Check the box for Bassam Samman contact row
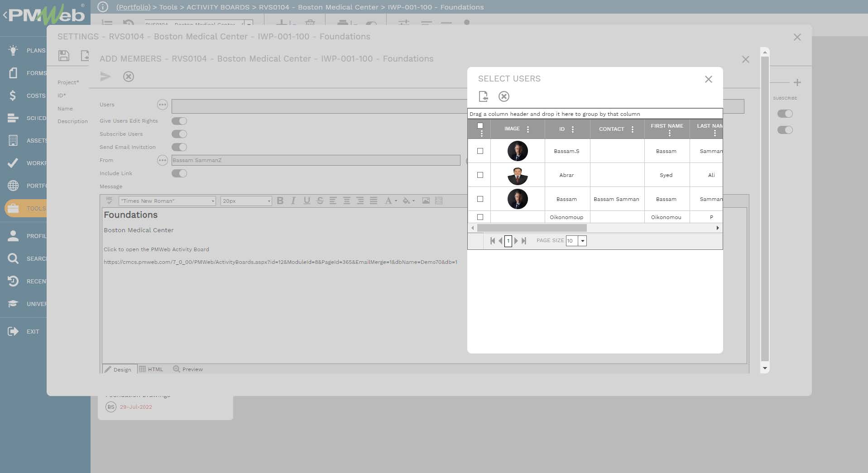The image size is (868, 473). pyautogui.click(x=480, y=199)
